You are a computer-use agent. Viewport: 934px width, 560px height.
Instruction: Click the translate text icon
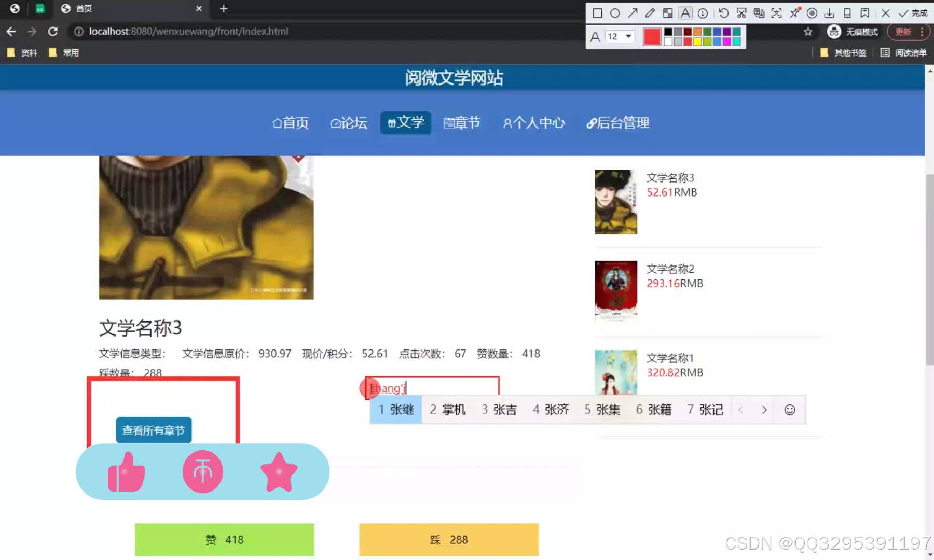[759, 13]
